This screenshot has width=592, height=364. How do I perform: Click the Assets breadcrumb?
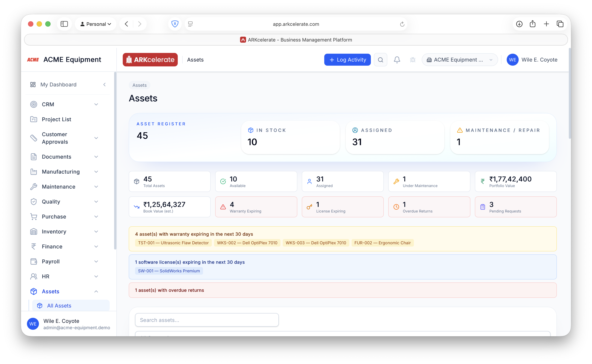[x=139, y=85]
